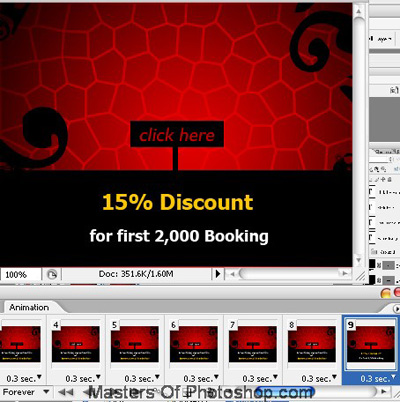Click the 100% zoom level field
Viewport: 400px width, 402px height.
20,275
